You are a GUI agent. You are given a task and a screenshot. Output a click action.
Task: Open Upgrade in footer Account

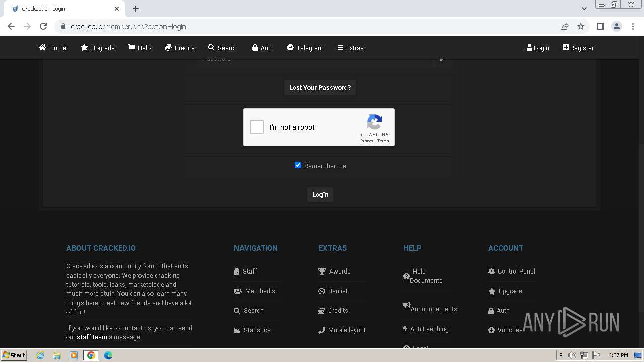(x=505, y=291)
